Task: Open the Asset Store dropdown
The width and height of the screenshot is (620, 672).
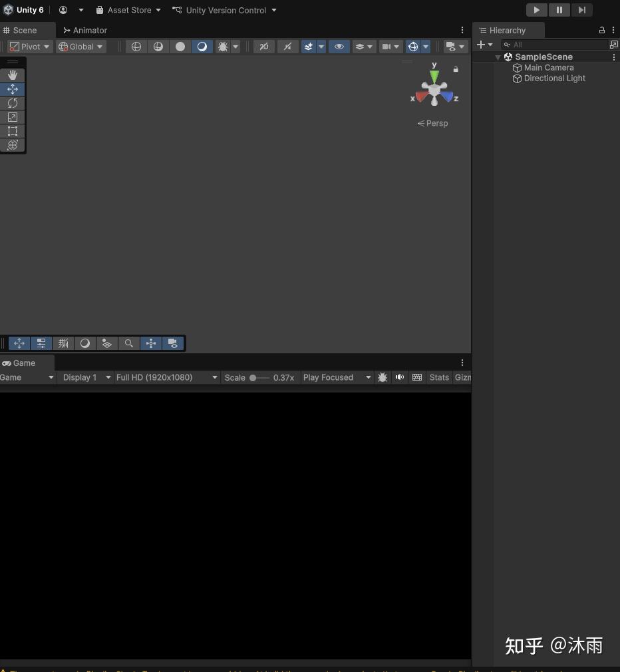Action: 128,10
